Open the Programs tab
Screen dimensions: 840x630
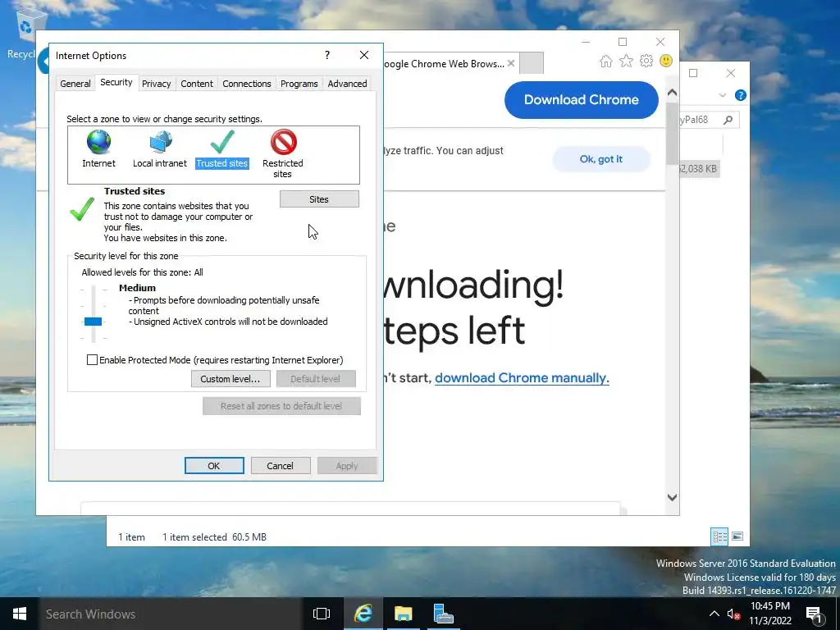pyautogui.click(x=299, y=84)
